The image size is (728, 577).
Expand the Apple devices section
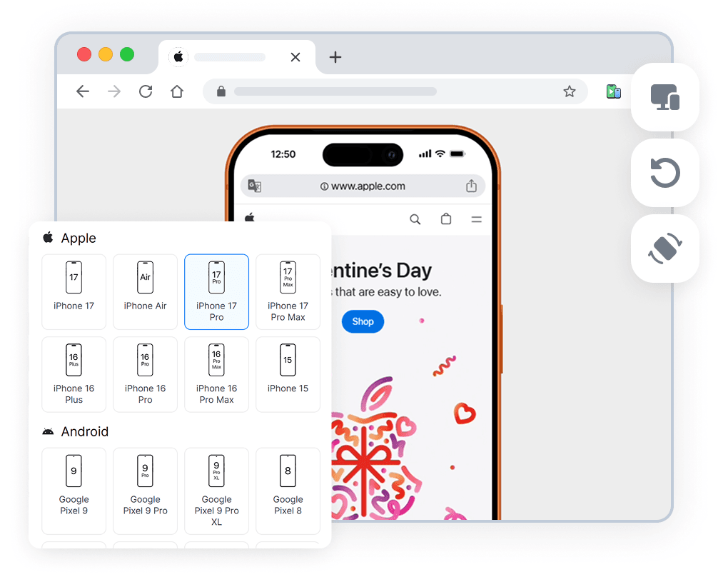click(x=69, y=238)
